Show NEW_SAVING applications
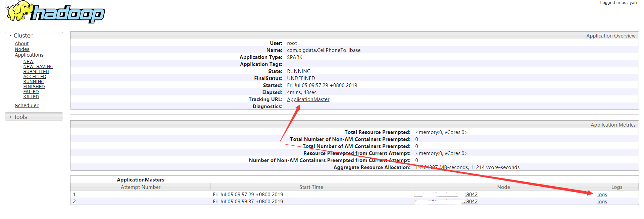The height and width of the screenshot is (219, 644). pyautogui.click(x=38, y=67)
